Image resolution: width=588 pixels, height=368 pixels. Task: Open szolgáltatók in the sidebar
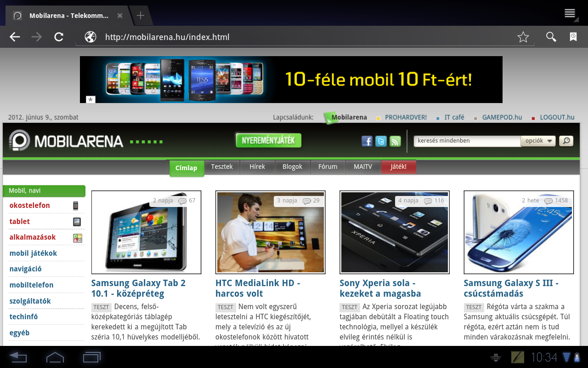pyautogui.click(x=30, y=301)
